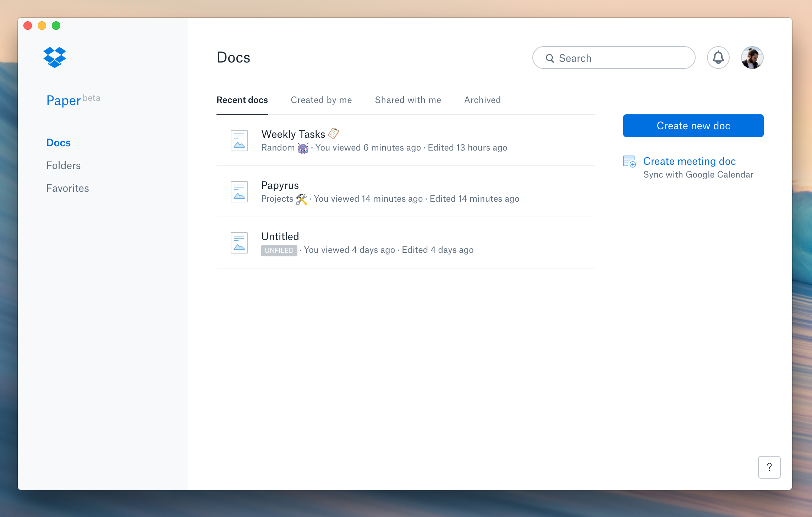Image resolution: width=812 pixels, height=517 pixels.
Task: Click the user profile avatar
Action: (752, 58)
